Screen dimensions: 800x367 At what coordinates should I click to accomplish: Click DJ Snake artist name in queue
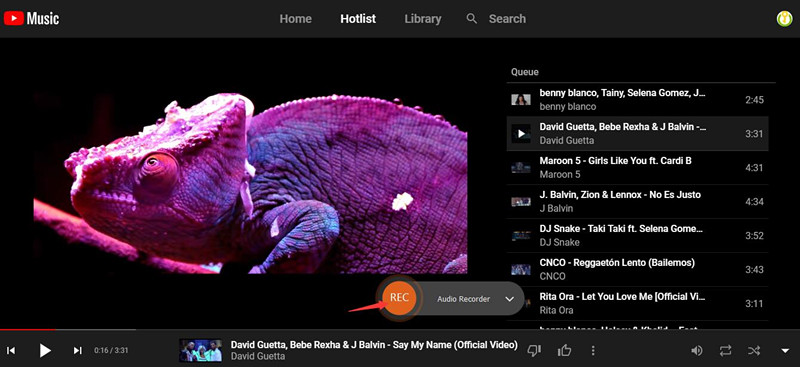(x=560, y=242)
